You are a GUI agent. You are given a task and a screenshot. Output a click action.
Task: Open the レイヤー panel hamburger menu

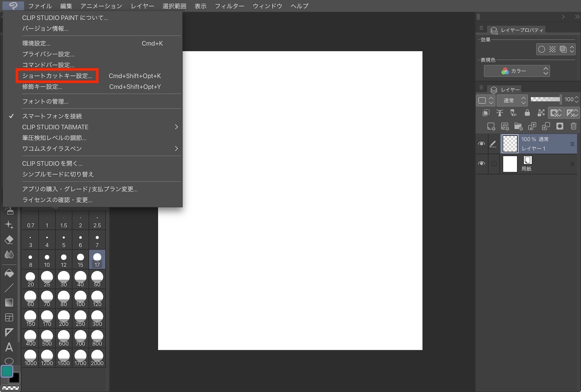tap(481, 88)
